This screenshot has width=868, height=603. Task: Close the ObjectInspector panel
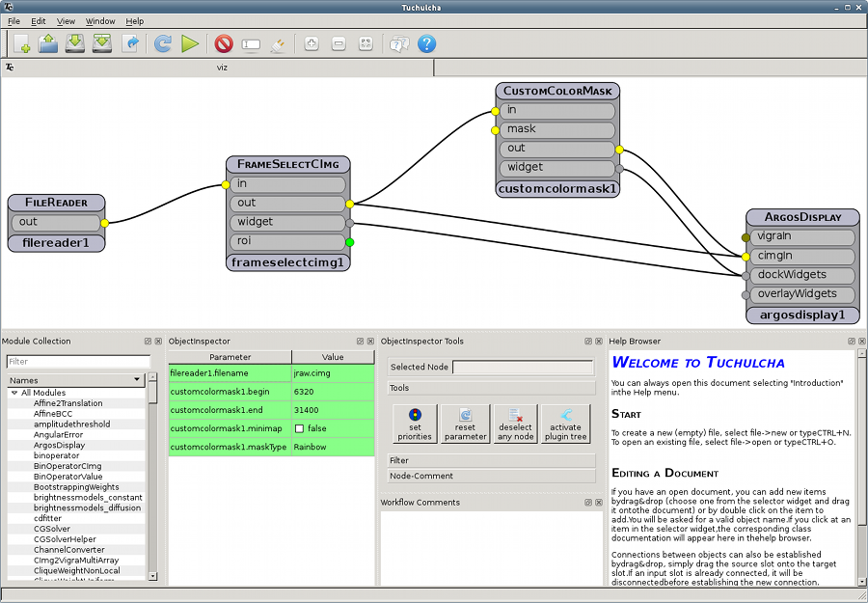tap(370, 342)
